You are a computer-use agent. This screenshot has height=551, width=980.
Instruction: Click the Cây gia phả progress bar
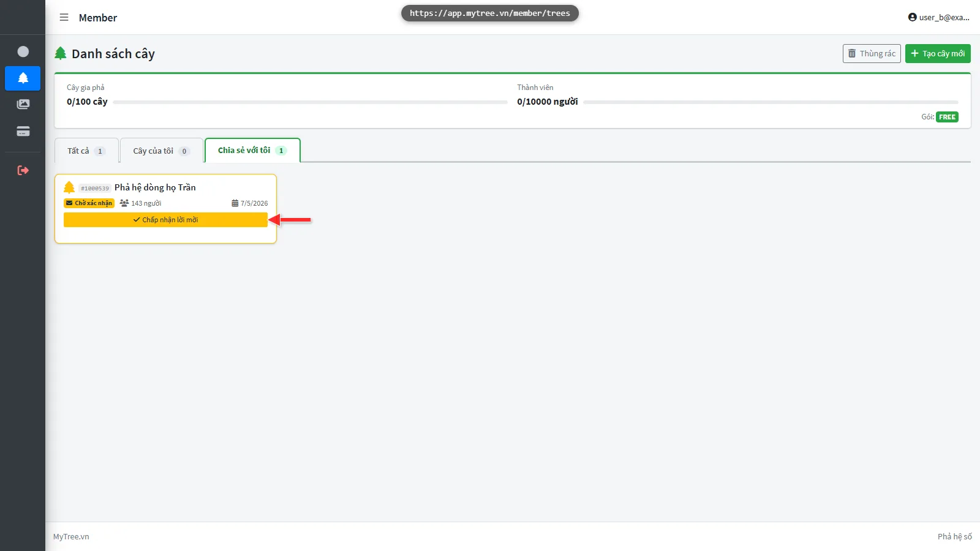click(310, 102)
